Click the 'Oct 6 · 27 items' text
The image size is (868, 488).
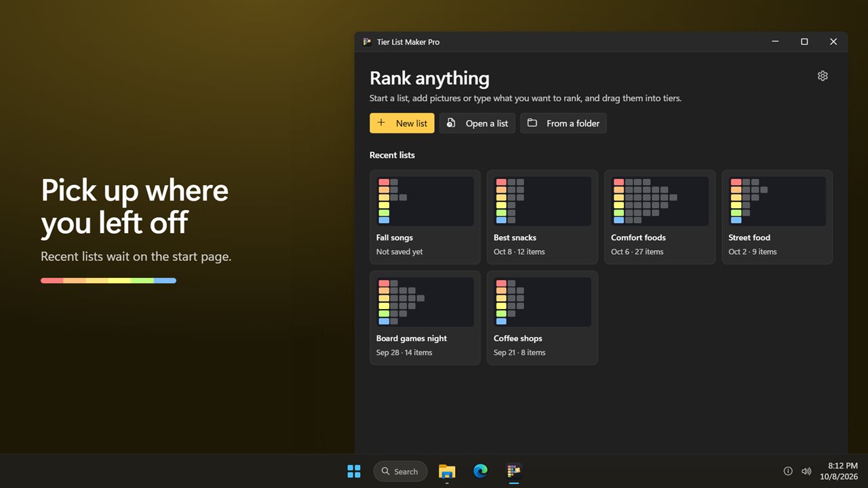637,252
